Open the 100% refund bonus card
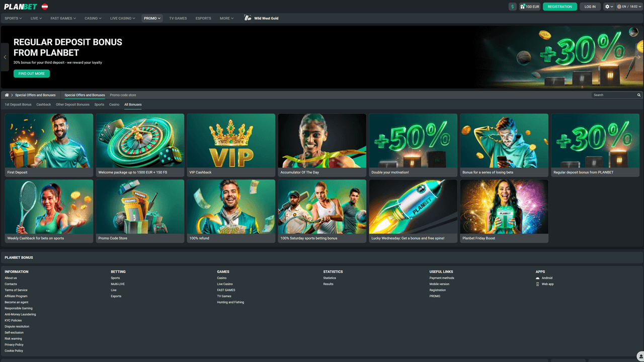 [x=231, y=211]
